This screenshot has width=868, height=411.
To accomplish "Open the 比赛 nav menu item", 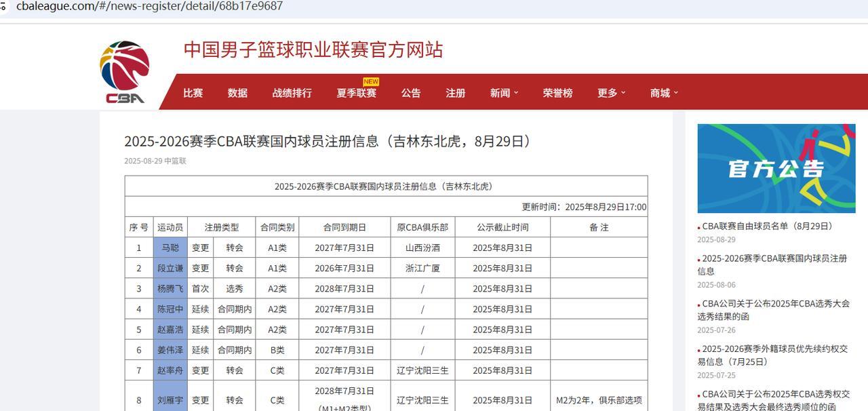I will [x=193, y=93].
